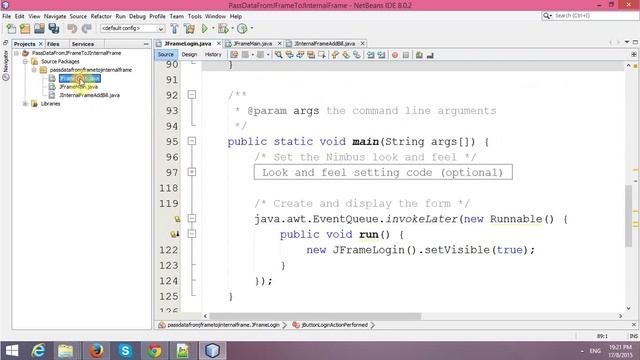Click the Toggle Bookmark icon in editor toolbar
640x360 pixels.
point(357,55)
